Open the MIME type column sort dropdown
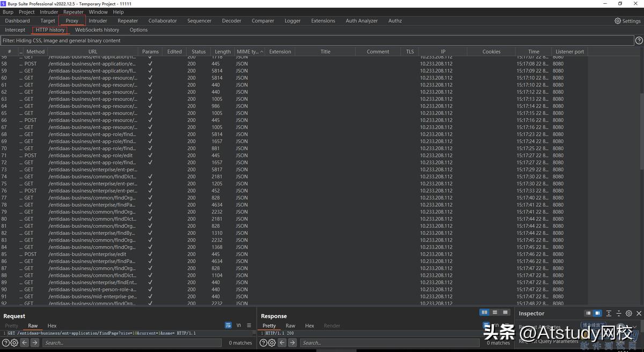Image resolution: width=644 pixels, height=352 pixels. [x=261, y=52]
